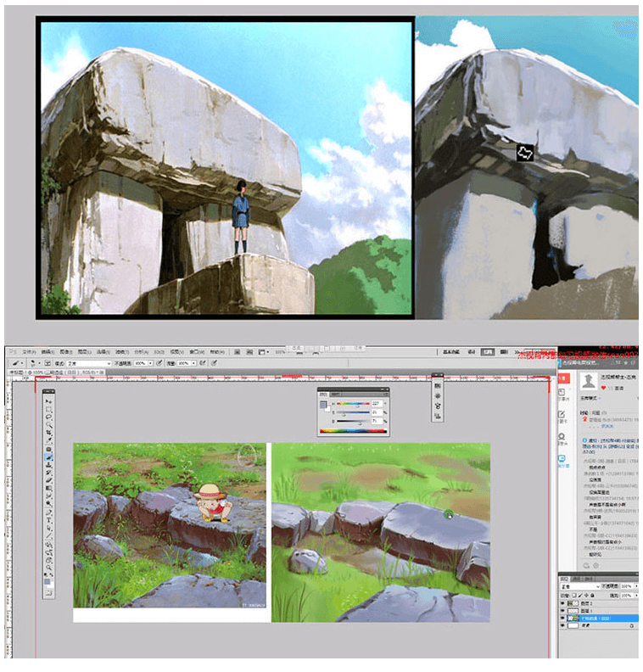Select the Crop tool

pyautogui.click(x=49, y=432)
